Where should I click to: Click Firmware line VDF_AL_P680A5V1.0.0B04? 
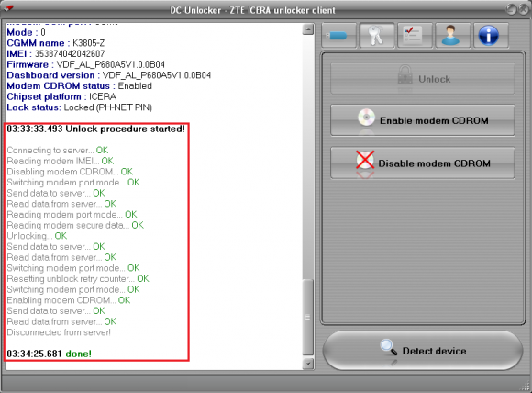coord(86,64)
